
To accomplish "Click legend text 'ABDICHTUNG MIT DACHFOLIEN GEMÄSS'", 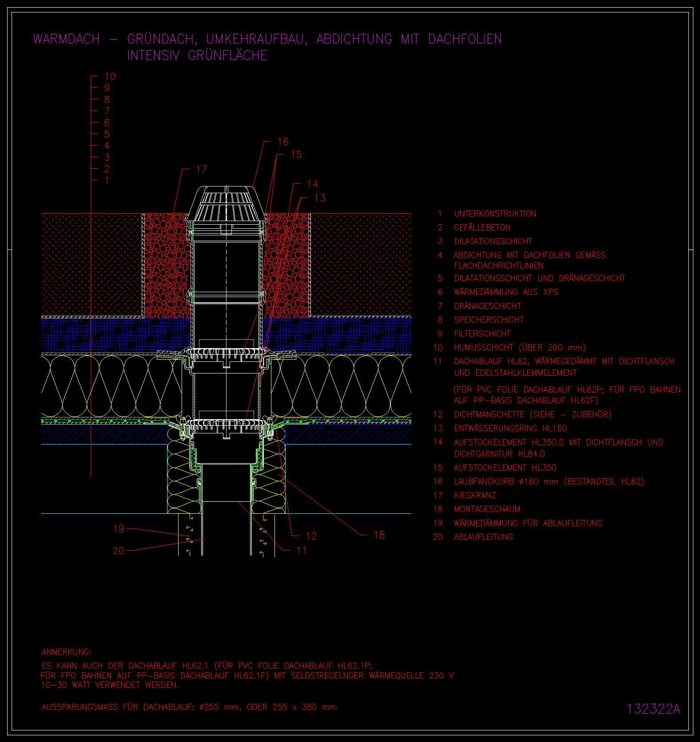I will (529, 255).
